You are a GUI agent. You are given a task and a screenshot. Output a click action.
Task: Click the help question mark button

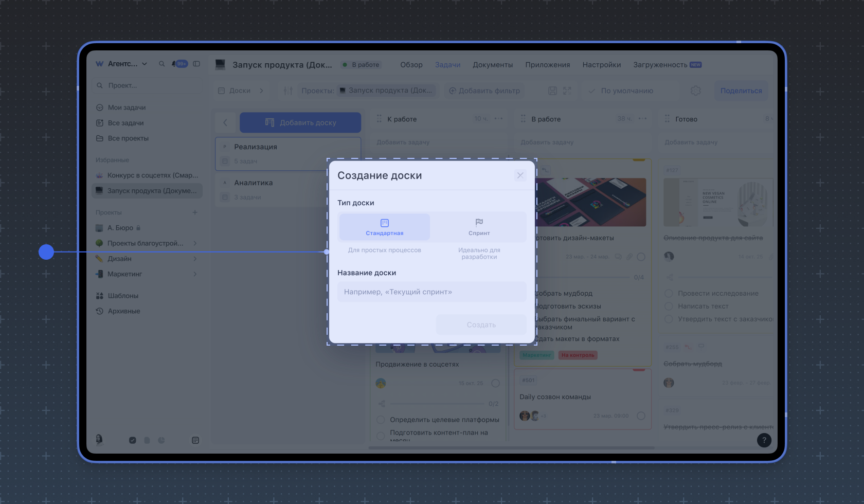click(x=764, y=440)
